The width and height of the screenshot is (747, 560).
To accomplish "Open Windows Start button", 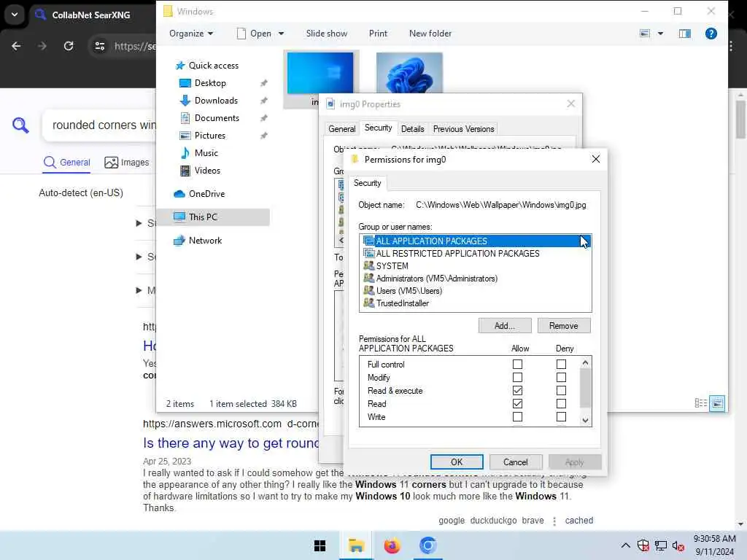I will pos(320,545).
